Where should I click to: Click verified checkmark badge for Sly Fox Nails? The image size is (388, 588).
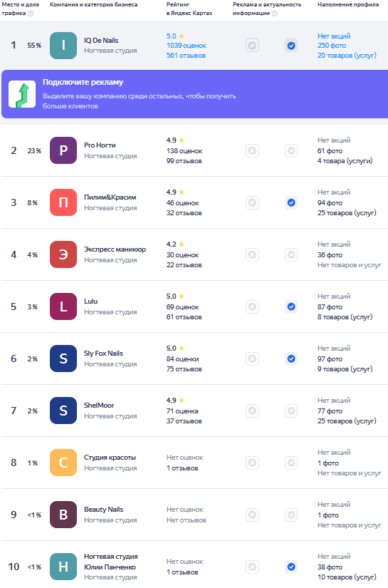point(291,359)
